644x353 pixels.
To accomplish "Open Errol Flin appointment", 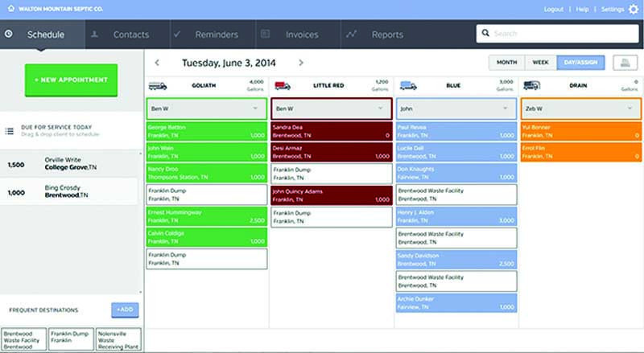I will [581, 152].
